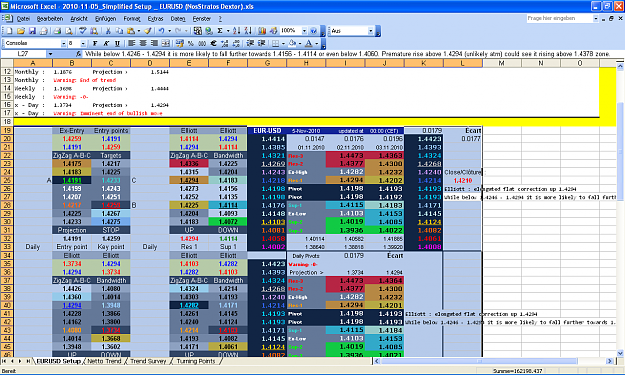Open the Consolas font name dropdown
Viewport: 625px width, 375px height.
[63, 43]
